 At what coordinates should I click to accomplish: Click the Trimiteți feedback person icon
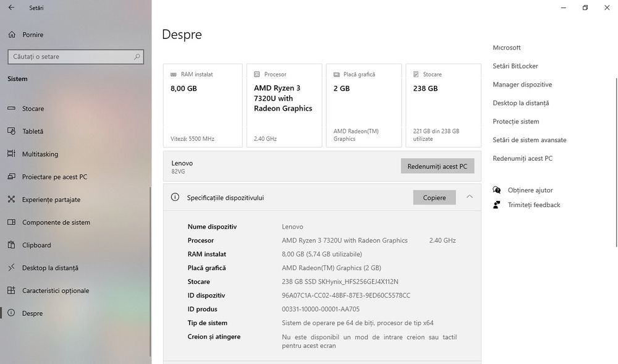click(497, 205)
